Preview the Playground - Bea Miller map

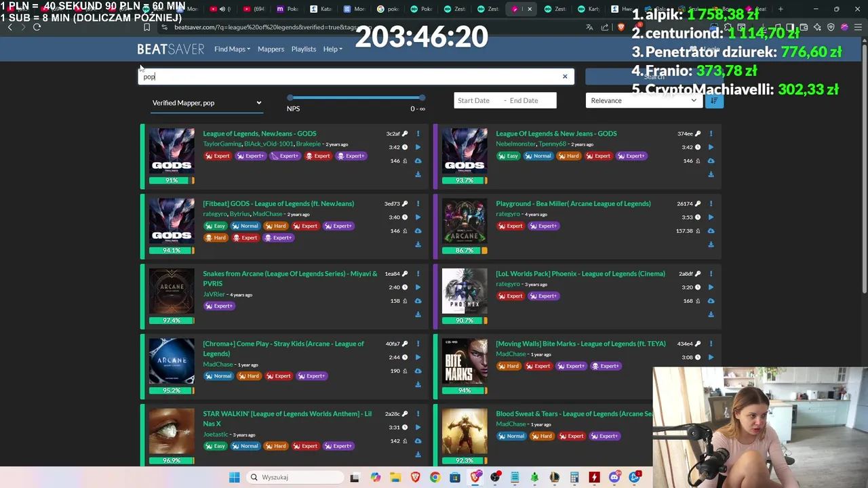tap(711, 217)
